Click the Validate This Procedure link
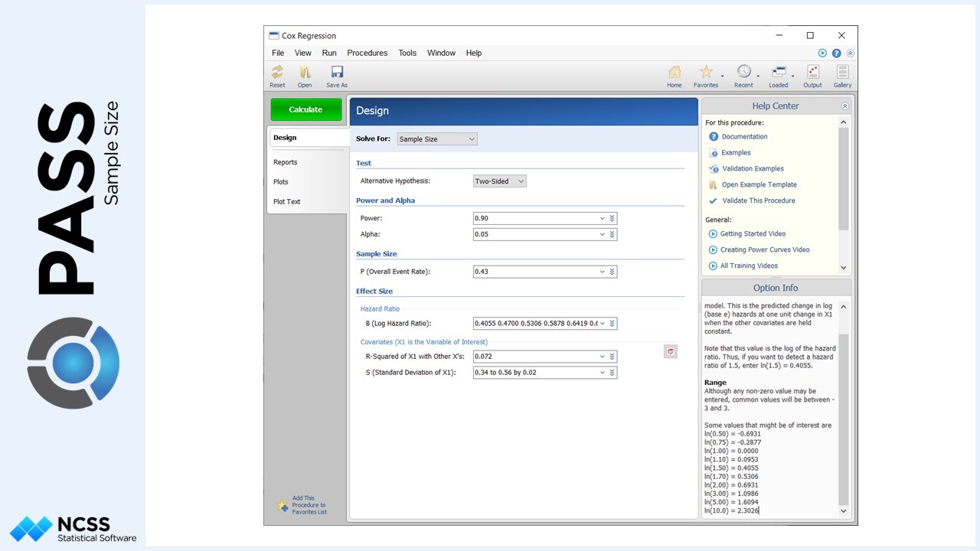The image size is (980, 551). (759, 201)
